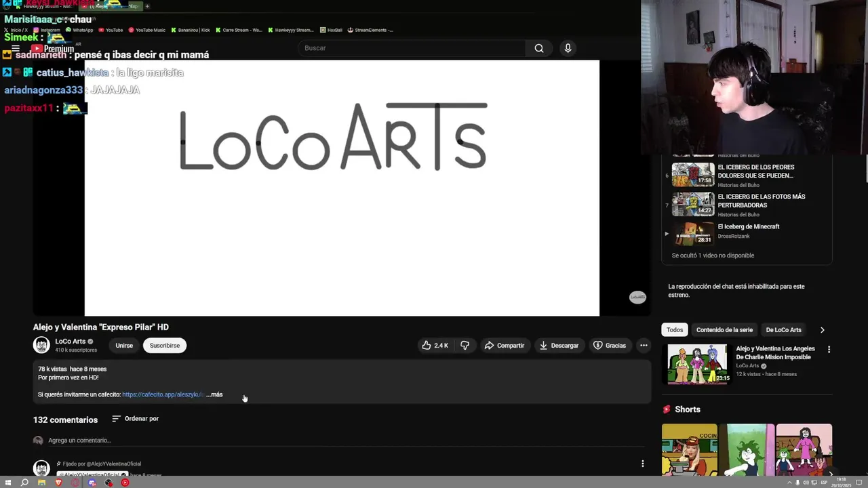Open Ordenar por sort dropdown
The width and height of the screenshot is (868, 488).
(x=136, y=419)
